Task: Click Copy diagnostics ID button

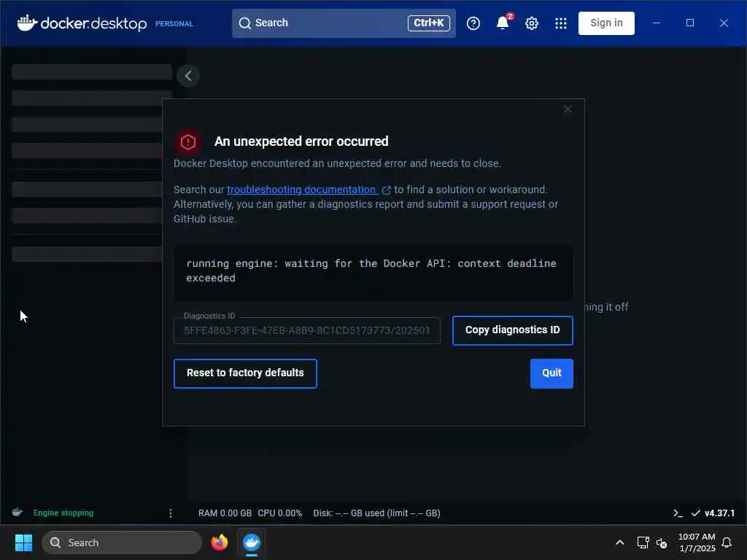Action: point(512,330)
